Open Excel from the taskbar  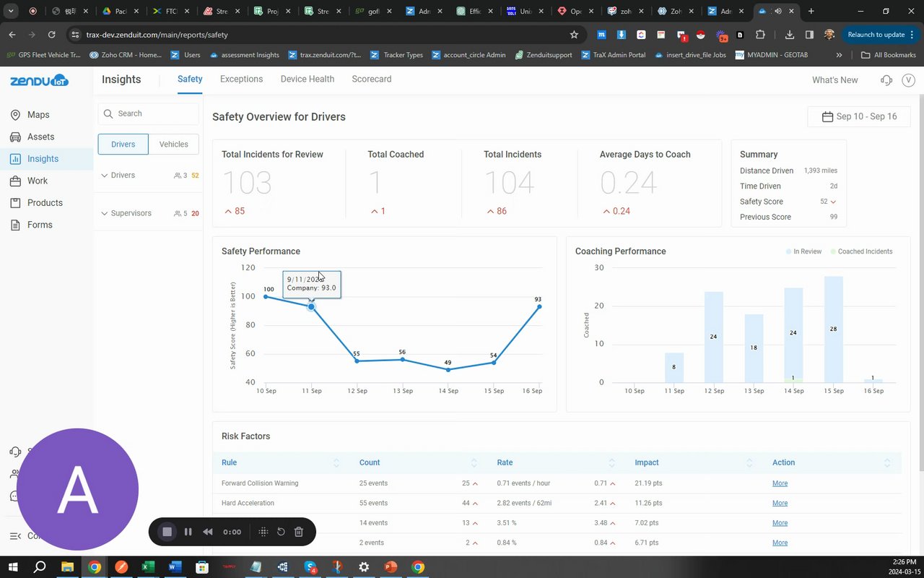point(148,567)
